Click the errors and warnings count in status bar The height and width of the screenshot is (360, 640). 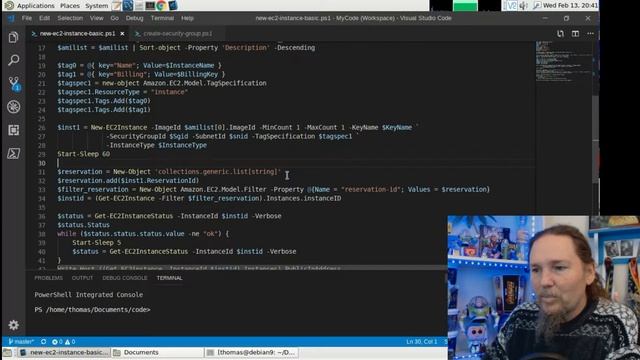click(x=64, y=342)
